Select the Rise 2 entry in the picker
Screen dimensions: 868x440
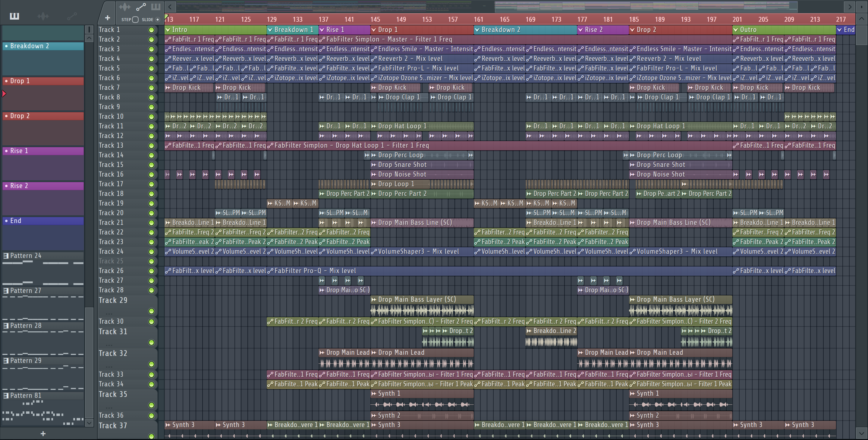[19, 186]
